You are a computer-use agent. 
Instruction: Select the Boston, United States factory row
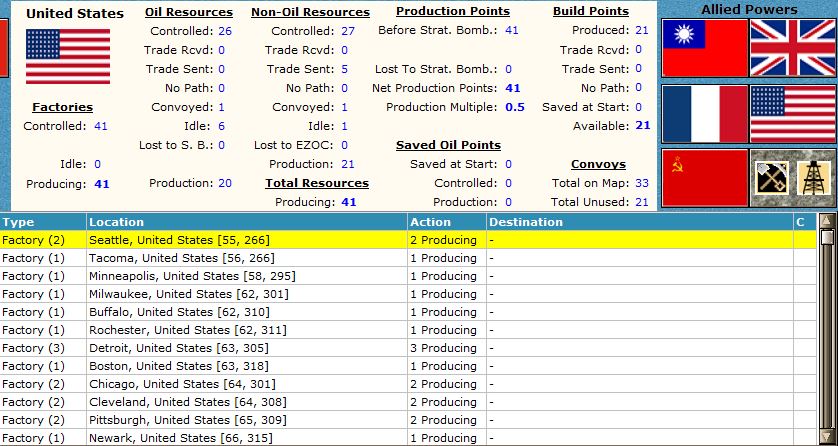[x=408, y=366]
